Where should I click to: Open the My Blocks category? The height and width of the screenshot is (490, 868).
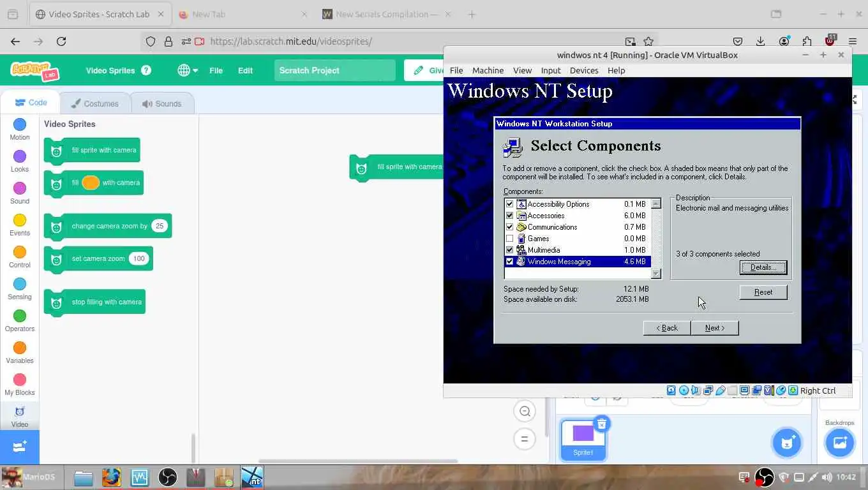click(20, 384)
